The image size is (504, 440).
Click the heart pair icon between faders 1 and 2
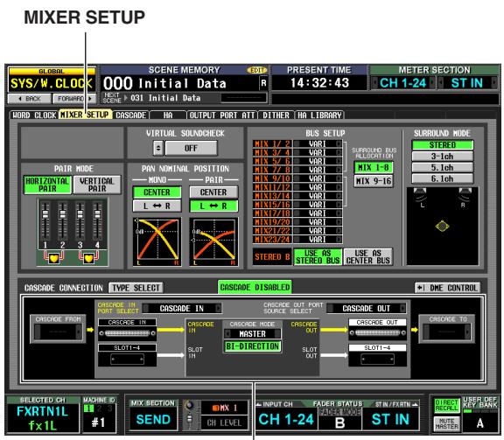pos(53,258)
